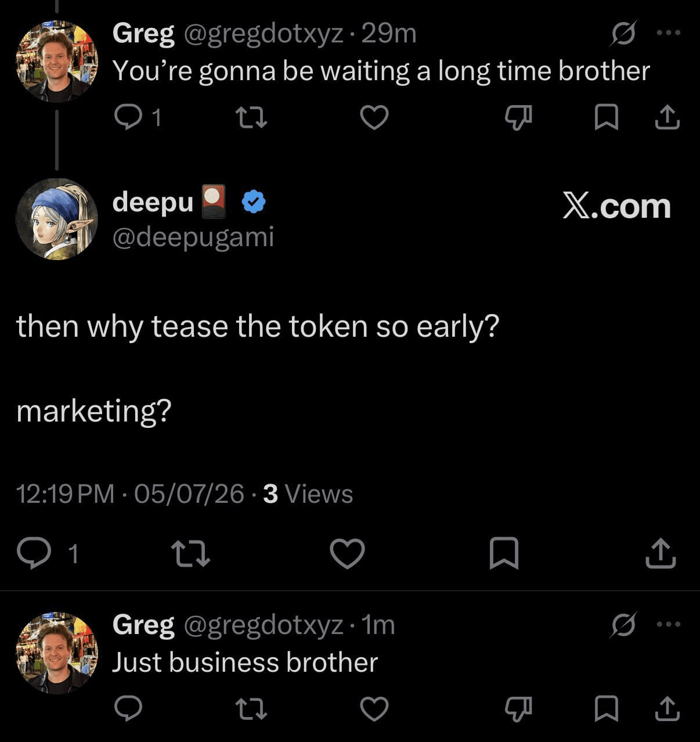Viewport: 700px width, 742px height.
Task: Open more options on Greg's 29m tweet
Action: (x=668, y=33)
